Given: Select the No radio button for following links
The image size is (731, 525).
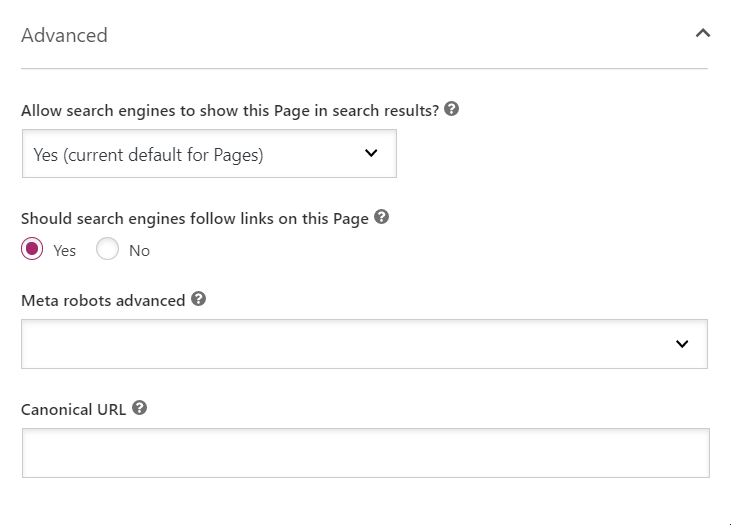Looking at the screenshot, I should click(x=107, y=249).
